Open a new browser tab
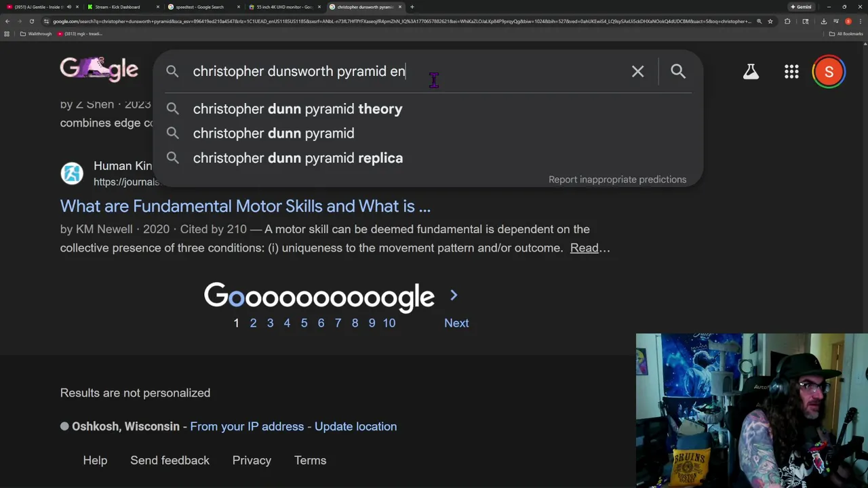Screen dimensions: 868x488 412,7
